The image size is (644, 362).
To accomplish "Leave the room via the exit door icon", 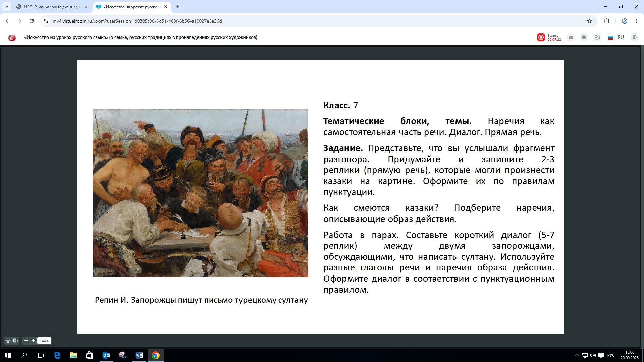I will (x=634, y=37).
